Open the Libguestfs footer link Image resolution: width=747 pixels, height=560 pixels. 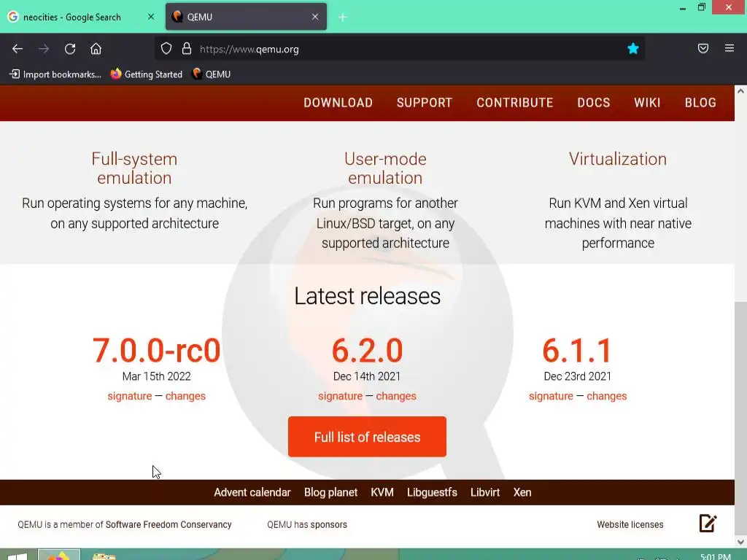pyautogui.click(x=432, y=492)
